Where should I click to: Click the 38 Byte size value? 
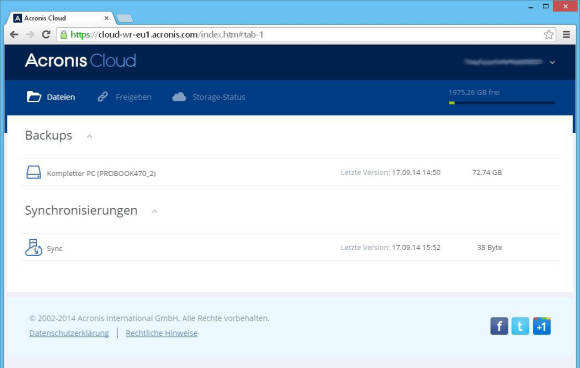pos(489,247)
